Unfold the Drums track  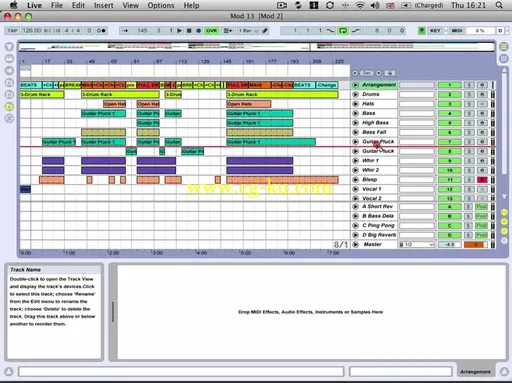[355, 95]
